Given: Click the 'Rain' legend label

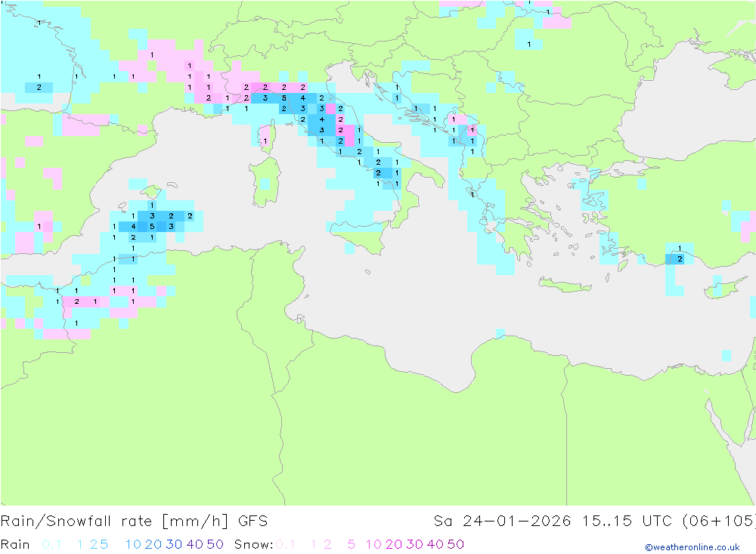Looking at the screenshot, I should click(15, 544).
